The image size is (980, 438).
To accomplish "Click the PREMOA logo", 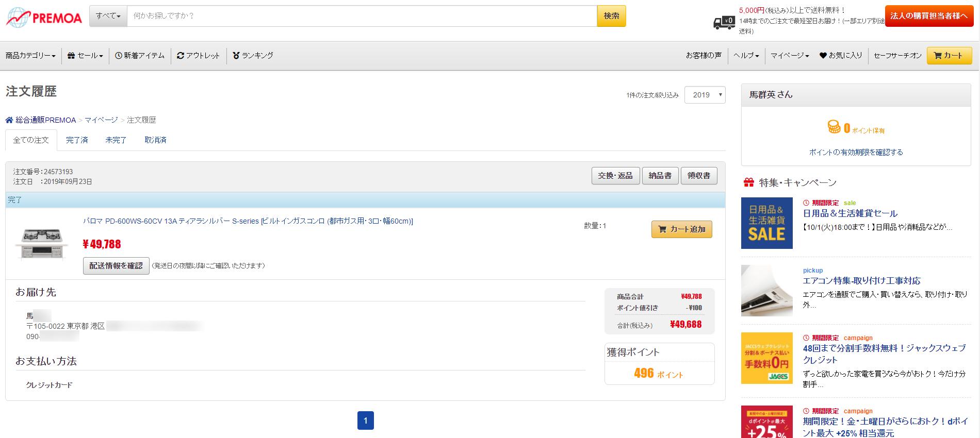I will tap(44, 17).
